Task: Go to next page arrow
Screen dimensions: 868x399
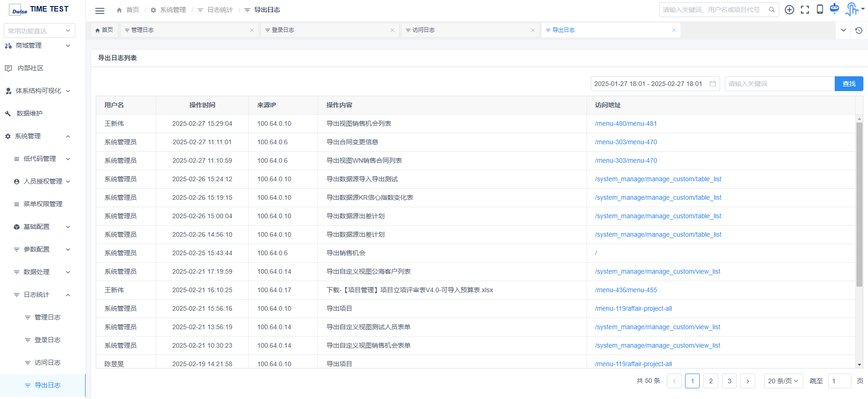Action: tap(748, 381)
